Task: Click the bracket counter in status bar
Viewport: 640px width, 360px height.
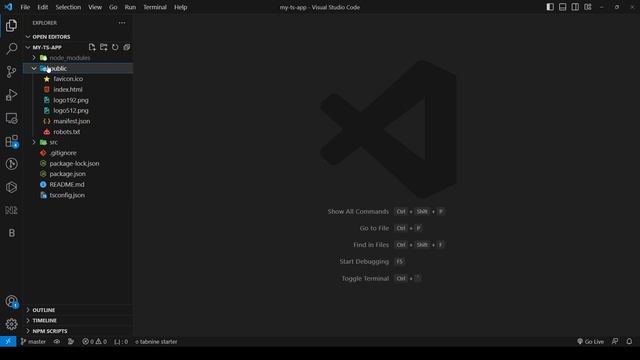Action: pyautogui.click(x=121, y=342)
